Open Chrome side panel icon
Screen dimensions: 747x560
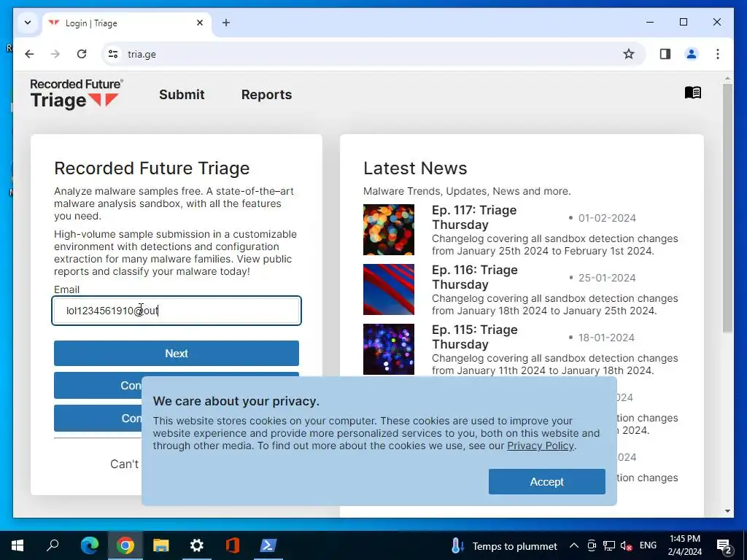click(665, 54)
